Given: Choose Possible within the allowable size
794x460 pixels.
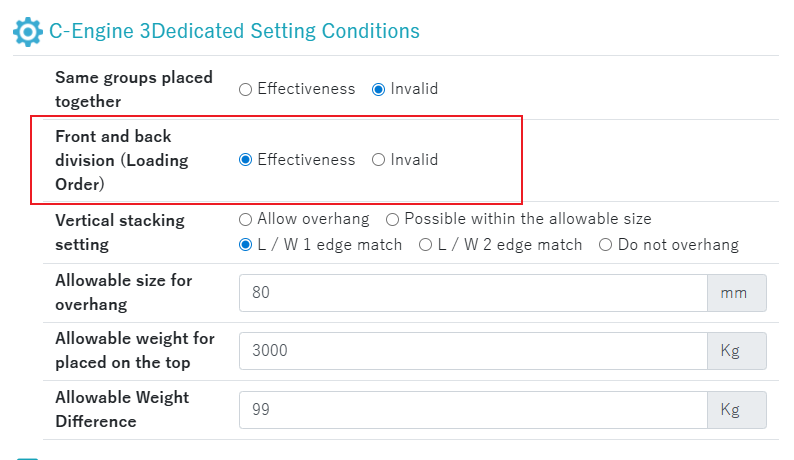Looking at the screenshot, I should click(392, 219).
